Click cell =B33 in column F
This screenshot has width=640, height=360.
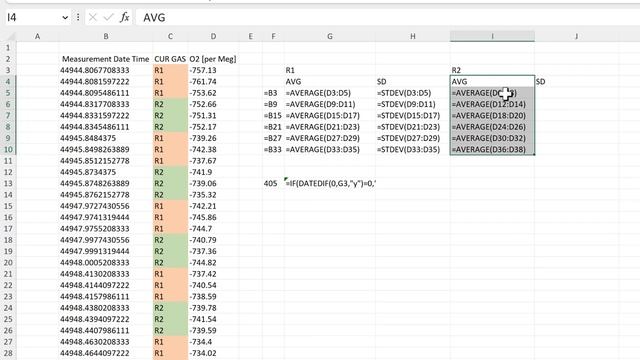click(x=273, y=149)
